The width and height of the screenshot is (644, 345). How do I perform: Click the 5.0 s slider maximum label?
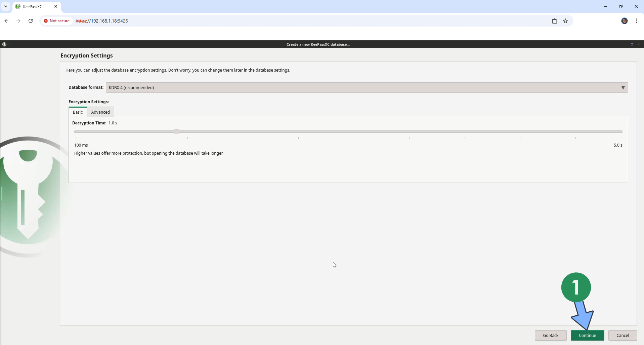[618, 145]
